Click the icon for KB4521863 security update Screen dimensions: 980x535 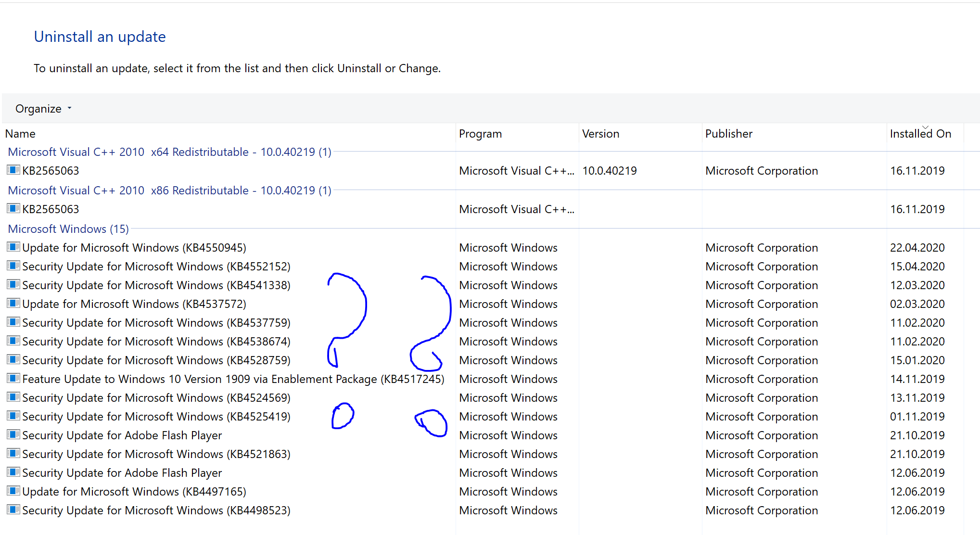13,454
